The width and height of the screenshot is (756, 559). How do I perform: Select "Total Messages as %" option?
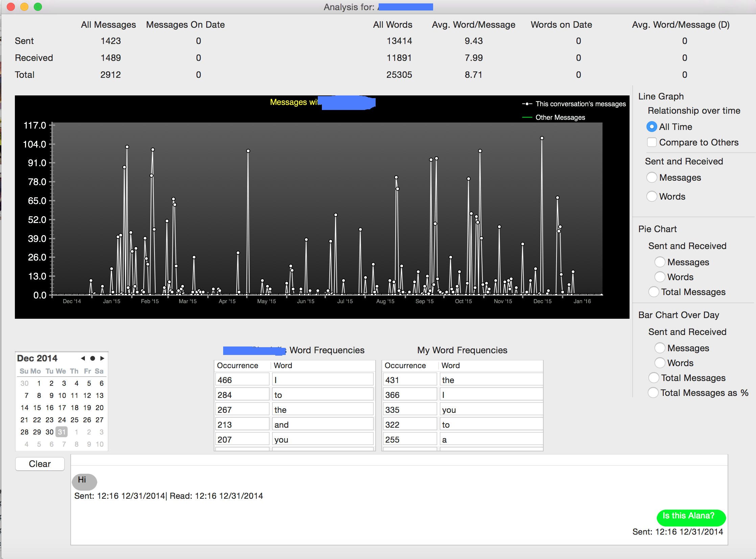653,393
